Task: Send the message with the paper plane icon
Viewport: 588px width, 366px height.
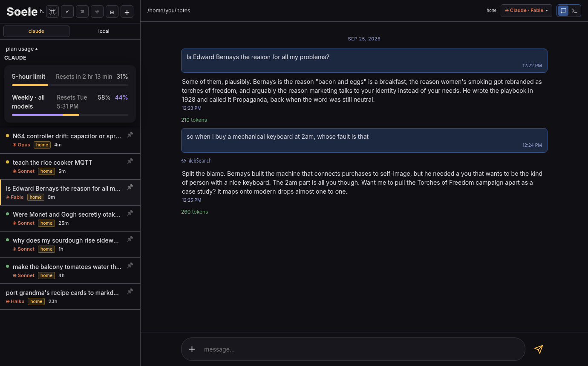Action: tap(539, 349)
